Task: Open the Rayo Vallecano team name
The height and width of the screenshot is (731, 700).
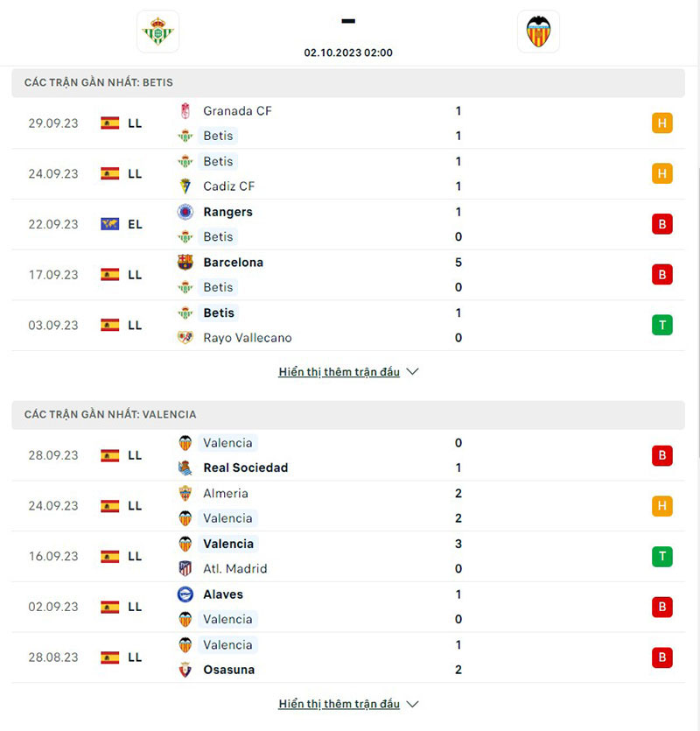Action: (x=248, y=338)
